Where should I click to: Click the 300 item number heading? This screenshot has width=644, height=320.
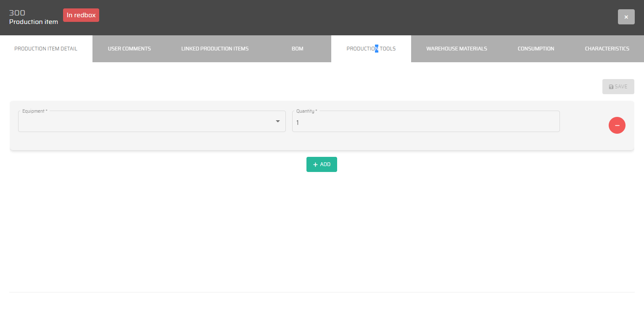(17, 13)
